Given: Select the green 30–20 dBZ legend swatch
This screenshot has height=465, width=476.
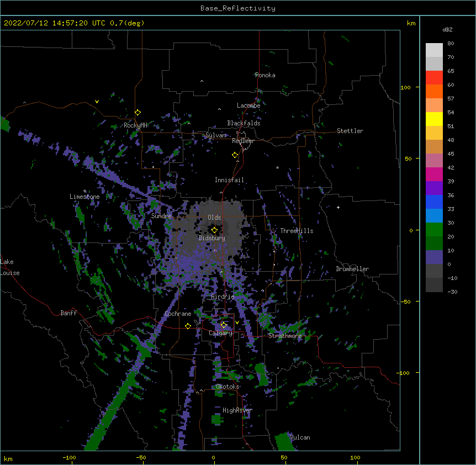Looking at the screenshot, I should [x=434, y=230].
